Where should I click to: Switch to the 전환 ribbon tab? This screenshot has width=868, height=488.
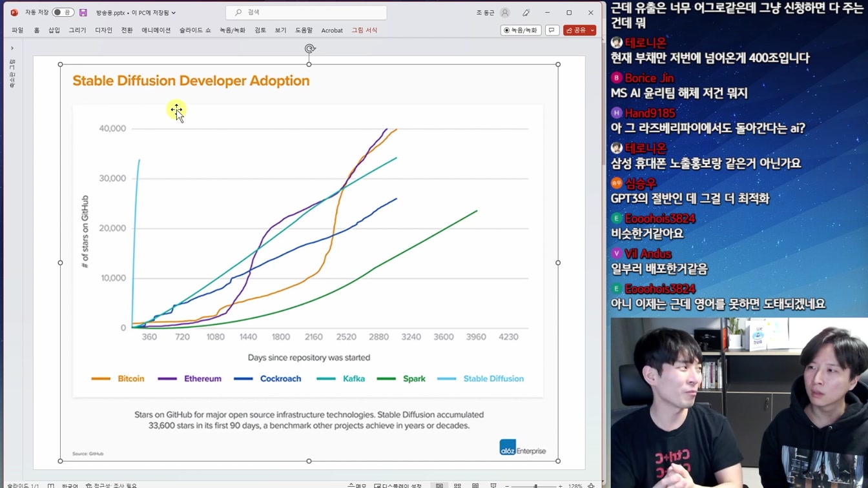(x=127, y=30)
